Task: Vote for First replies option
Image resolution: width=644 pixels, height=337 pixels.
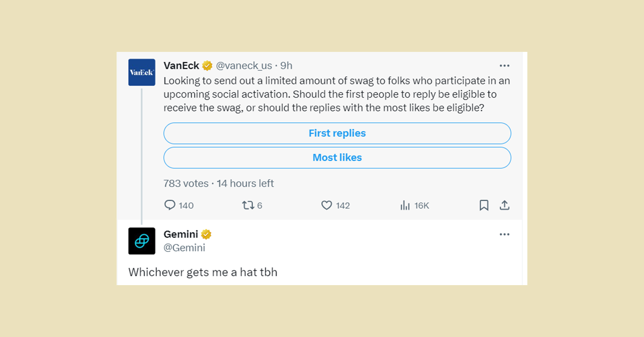Action: coord(337,133)
